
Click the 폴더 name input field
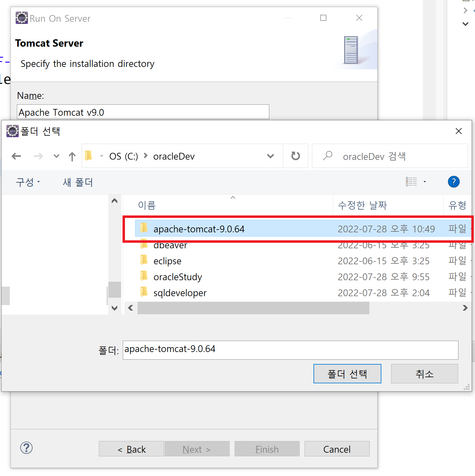[290, 350]
